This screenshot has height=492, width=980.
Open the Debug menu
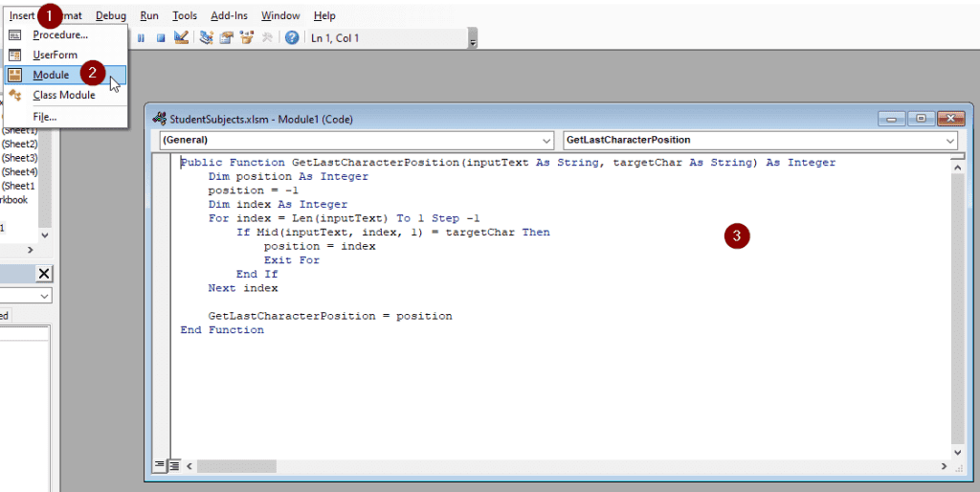(x=111, y=16)
